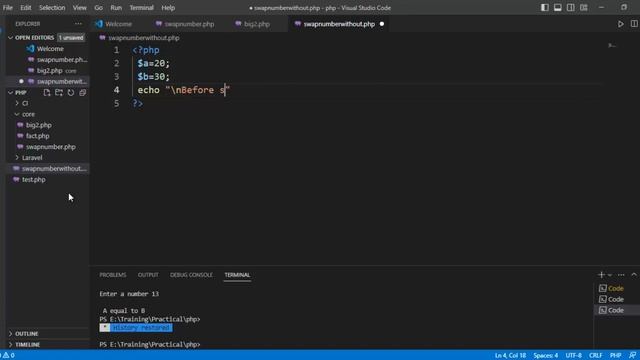Open View menu
Image resolution: width=640 pixels, height=360 pixels.
[80, 8]
